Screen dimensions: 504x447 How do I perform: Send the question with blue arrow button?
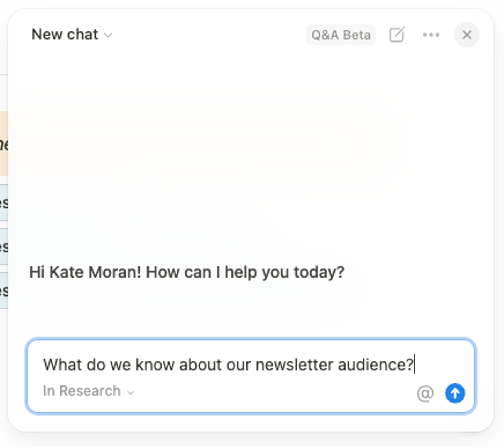point(455,393)
